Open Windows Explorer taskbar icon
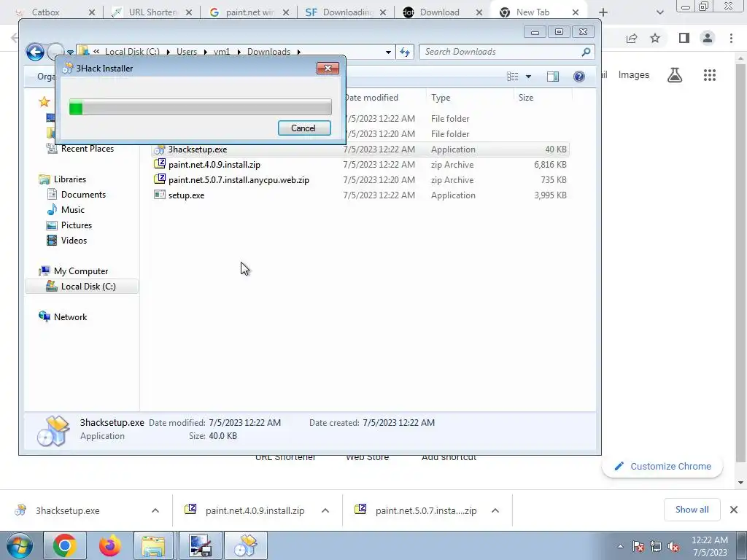Viewport: 747px width, 560px height. coord(153,545)
